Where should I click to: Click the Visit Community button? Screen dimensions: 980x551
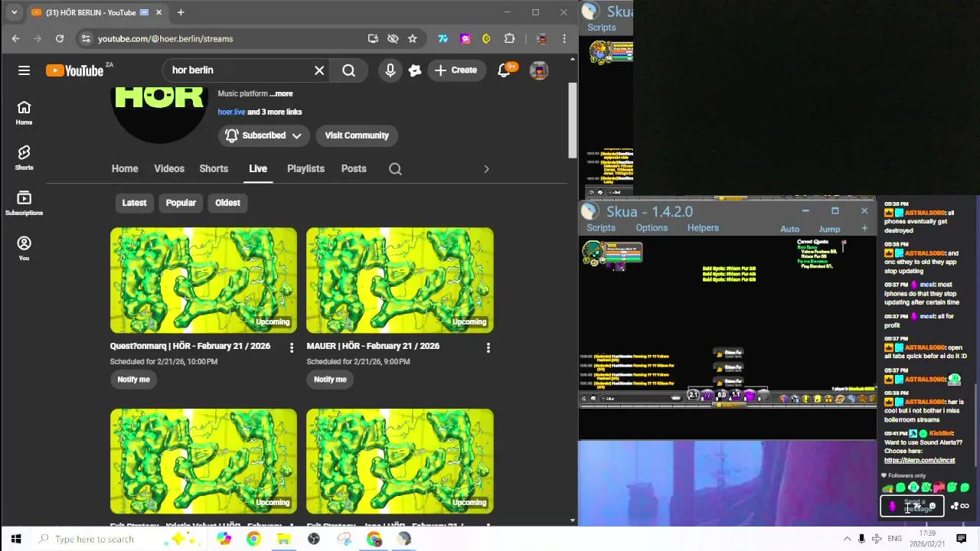point(357,135)
